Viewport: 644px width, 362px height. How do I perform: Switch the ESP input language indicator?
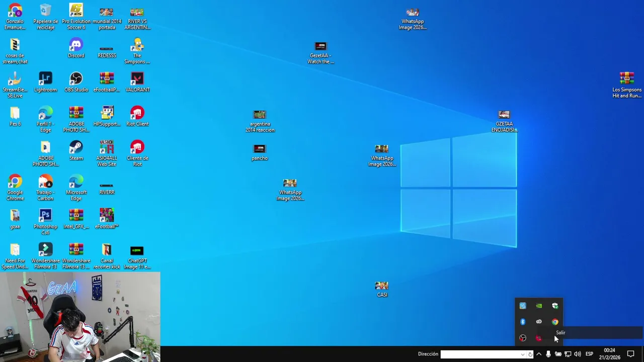(x=589, y=354)
